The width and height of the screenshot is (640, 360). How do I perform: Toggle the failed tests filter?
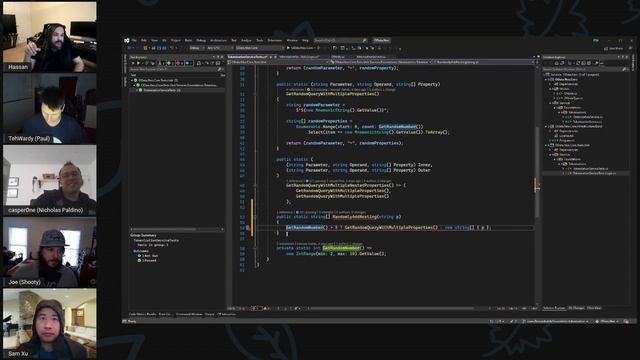point(178,63)
